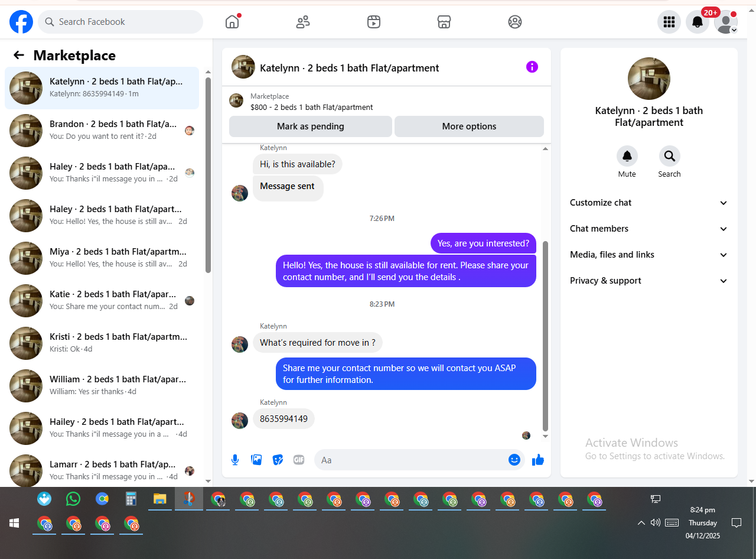Open the Reels video icon
This screenshot has width=756, height=559.
tap(374, 22)
